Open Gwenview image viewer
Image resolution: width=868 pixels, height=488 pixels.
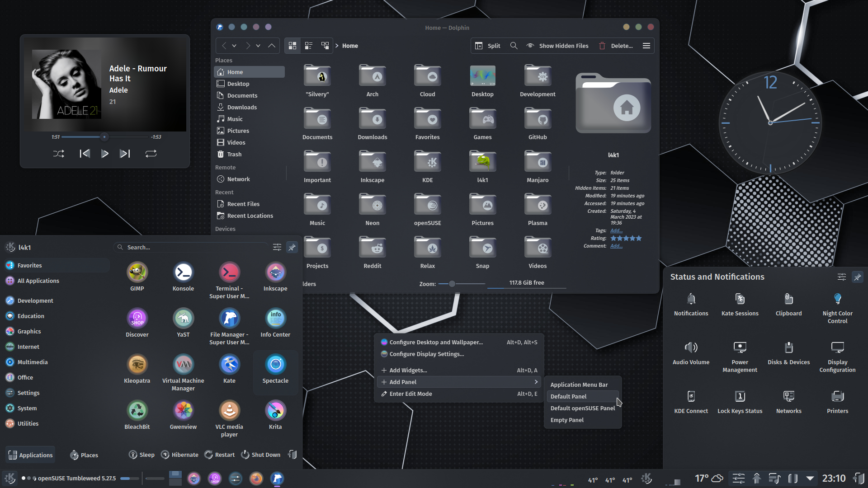pyautogui.click(x=183, y=415)
